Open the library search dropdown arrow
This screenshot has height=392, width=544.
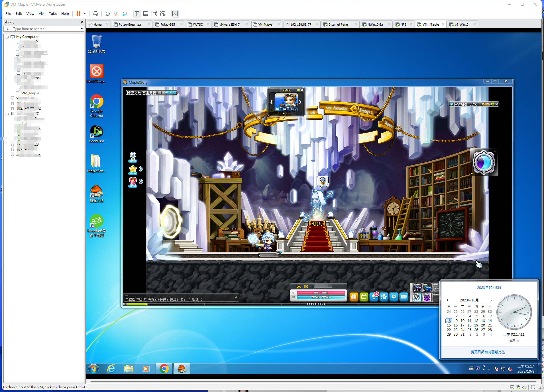[82, 29]
